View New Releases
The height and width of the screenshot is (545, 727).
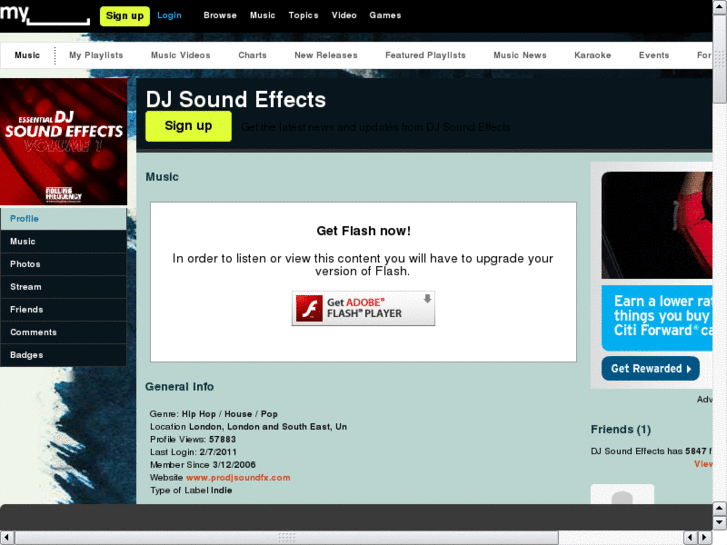[325, 55]
